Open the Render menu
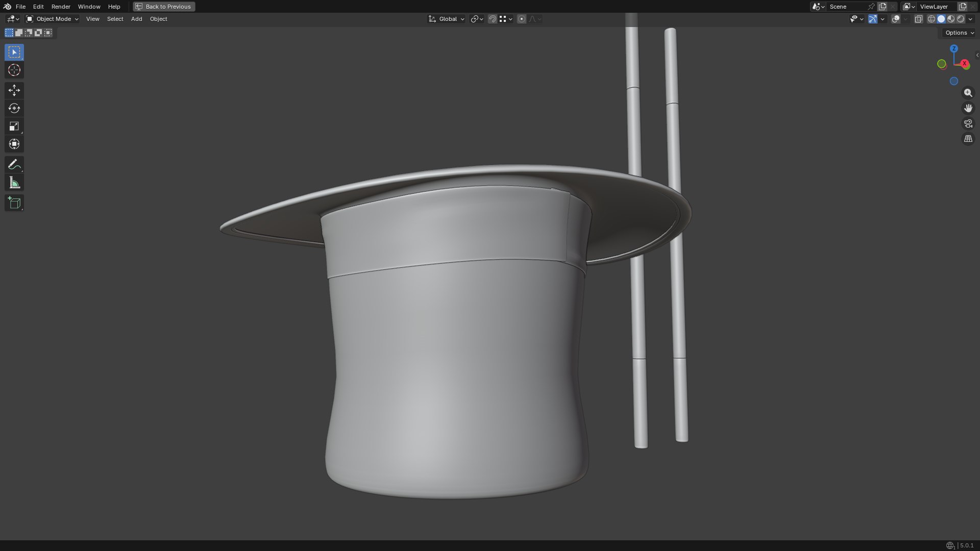 coord(61,7)
